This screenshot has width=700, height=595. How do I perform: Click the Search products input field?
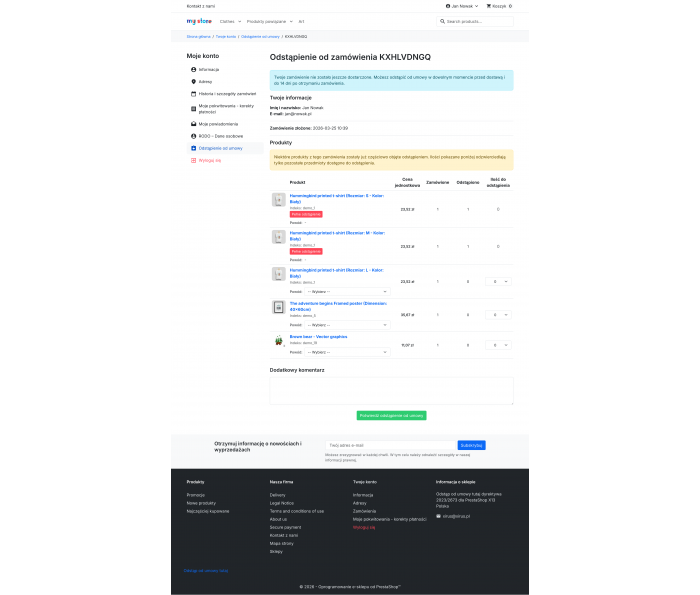coord(478,20)
